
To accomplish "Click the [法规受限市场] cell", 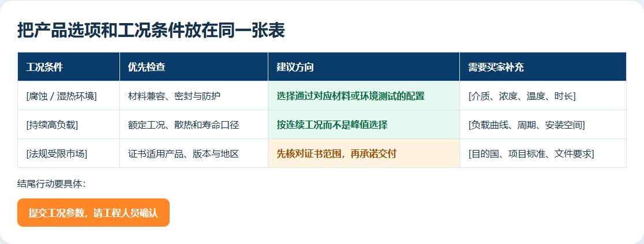I will 69,153.
